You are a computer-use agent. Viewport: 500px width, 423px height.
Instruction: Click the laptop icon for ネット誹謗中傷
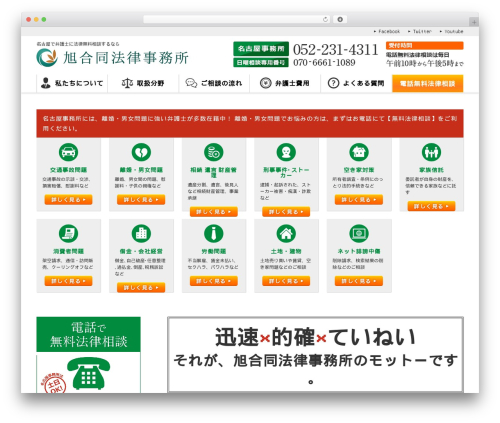point(359,233)
